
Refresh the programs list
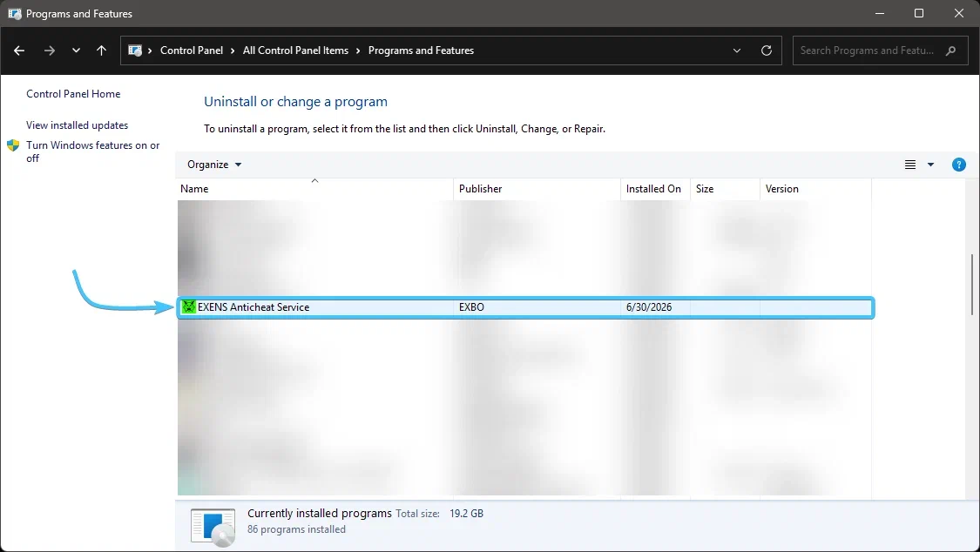click(x=767, y=50)
